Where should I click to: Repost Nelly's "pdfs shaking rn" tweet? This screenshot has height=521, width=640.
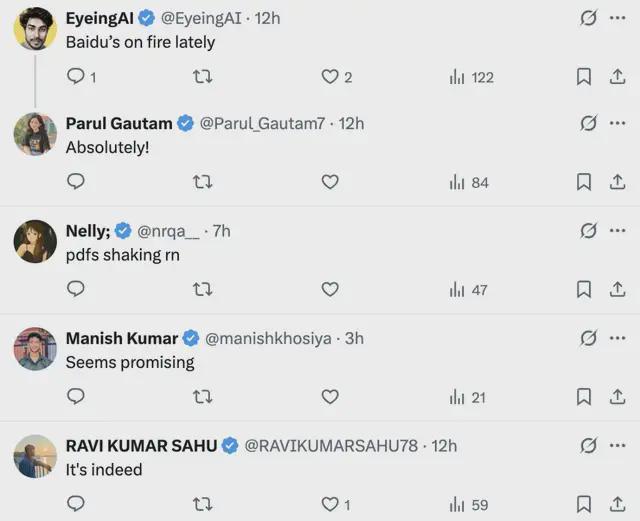click(x=202, y=289)
